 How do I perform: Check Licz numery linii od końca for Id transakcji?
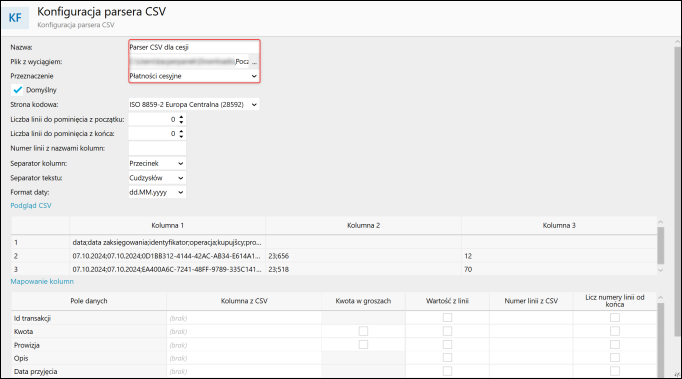pos(615,318)
